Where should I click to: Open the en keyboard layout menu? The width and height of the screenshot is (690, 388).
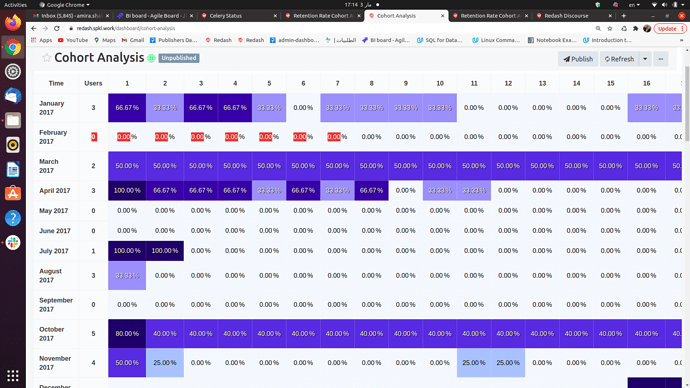(634, 5)
